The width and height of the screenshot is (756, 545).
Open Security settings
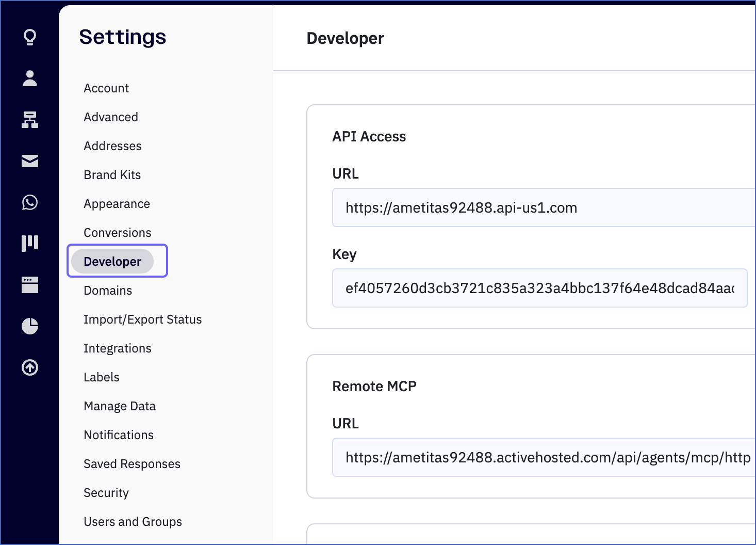[106, 493]
